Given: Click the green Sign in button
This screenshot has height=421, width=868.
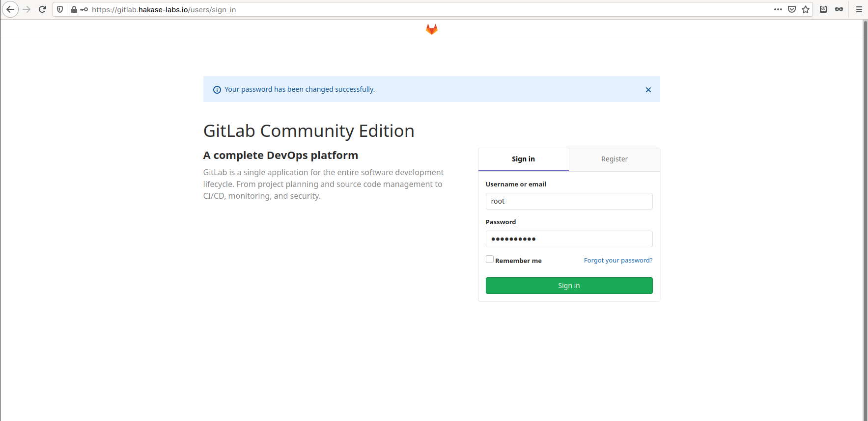Looking at the screenshot, I should tap(569, 286).
